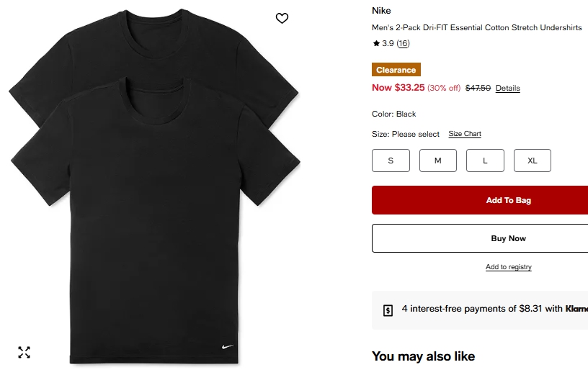
Task: Click the star rating icon
Action: tap(376, 44)
